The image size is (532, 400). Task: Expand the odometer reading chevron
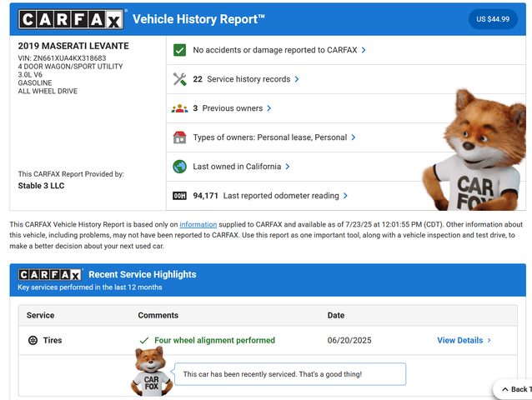pyautogui.click(x=345, y=196)
